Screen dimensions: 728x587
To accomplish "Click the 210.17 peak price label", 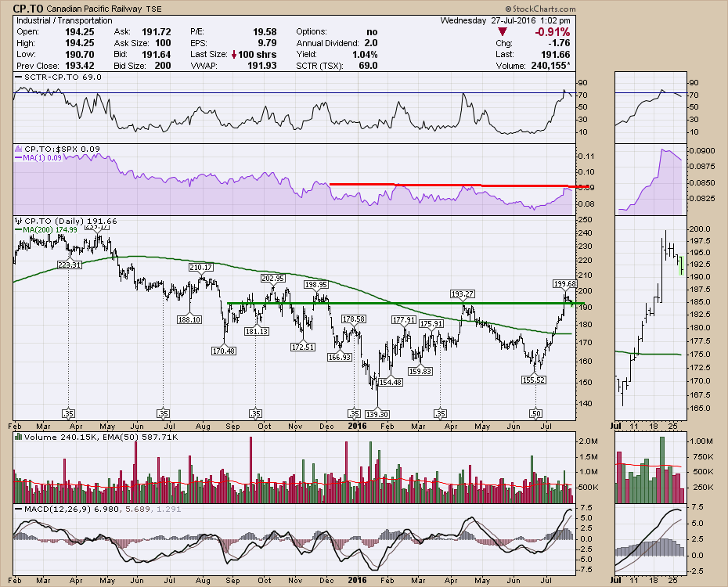I will [x=201, y=268].
